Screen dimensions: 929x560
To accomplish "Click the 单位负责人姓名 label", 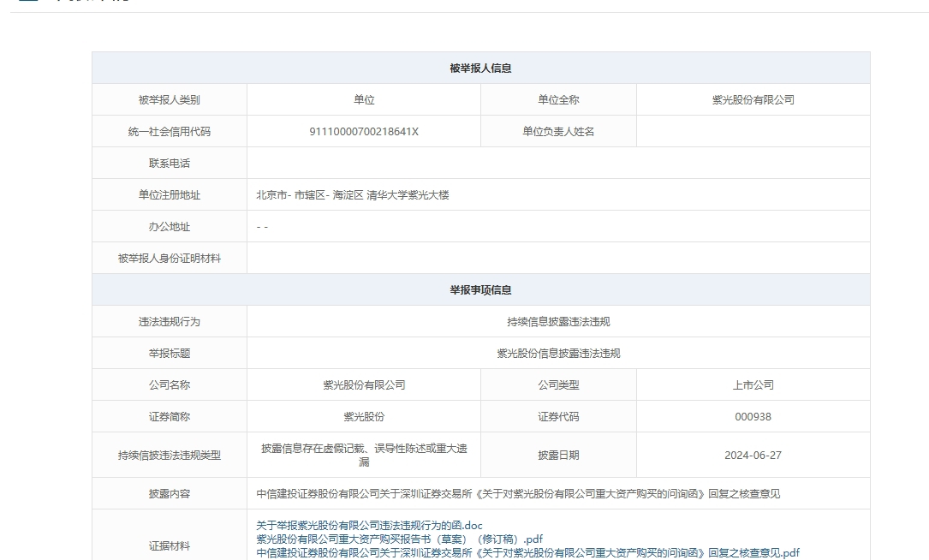I will tap(558, 132).
